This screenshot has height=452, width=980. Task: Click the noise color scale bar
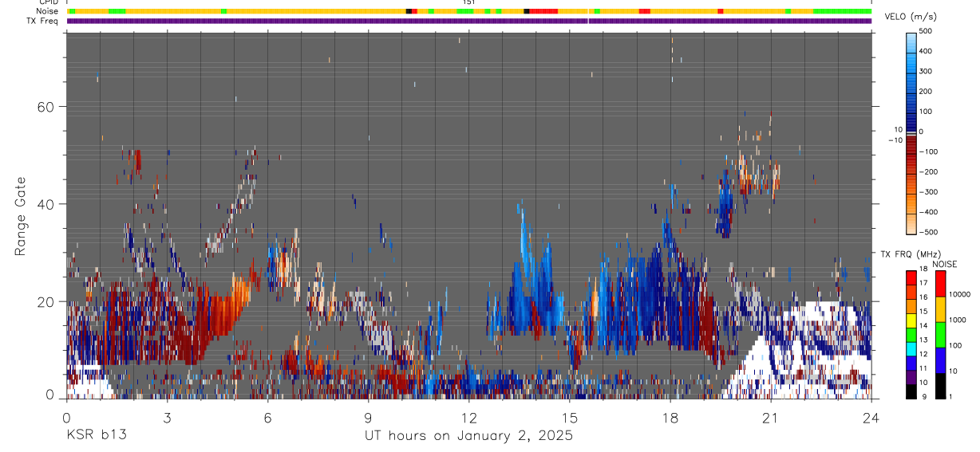941,334
